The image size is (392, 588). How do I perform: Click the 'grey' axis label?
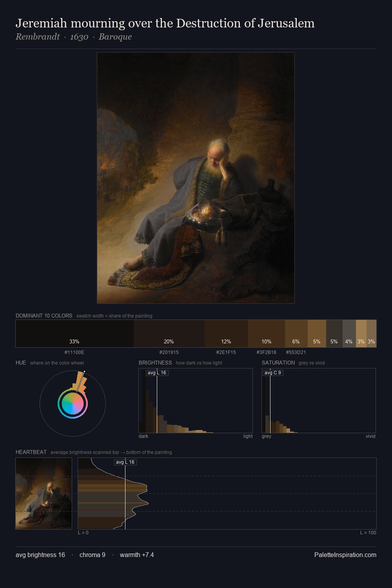pos(267,436)
